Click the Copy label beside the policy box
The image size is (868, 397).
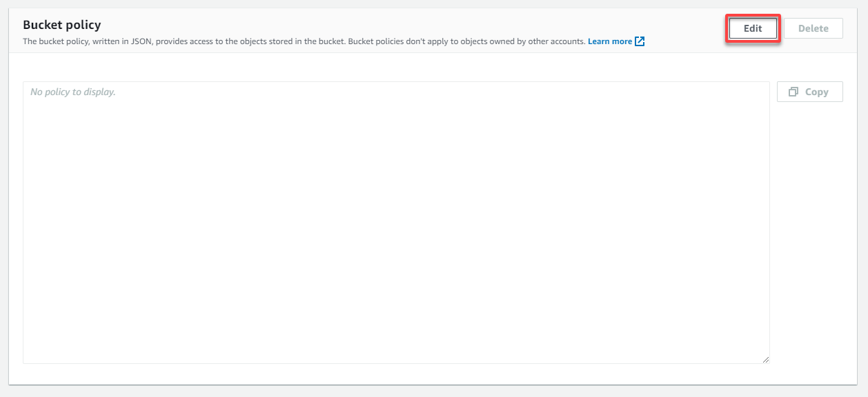tap(817, 92)
